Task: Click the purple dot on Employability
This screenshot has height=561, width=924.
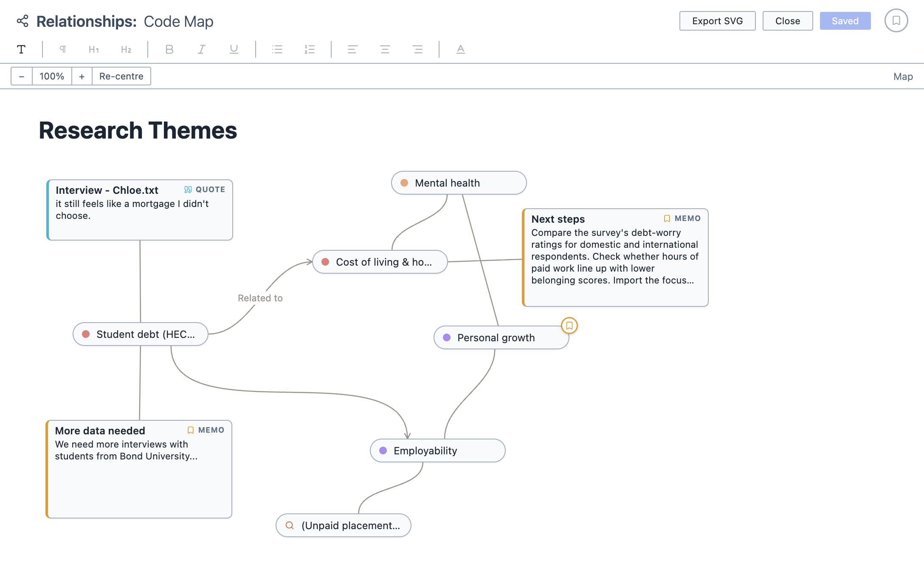Action: click(x=383, y=450)
